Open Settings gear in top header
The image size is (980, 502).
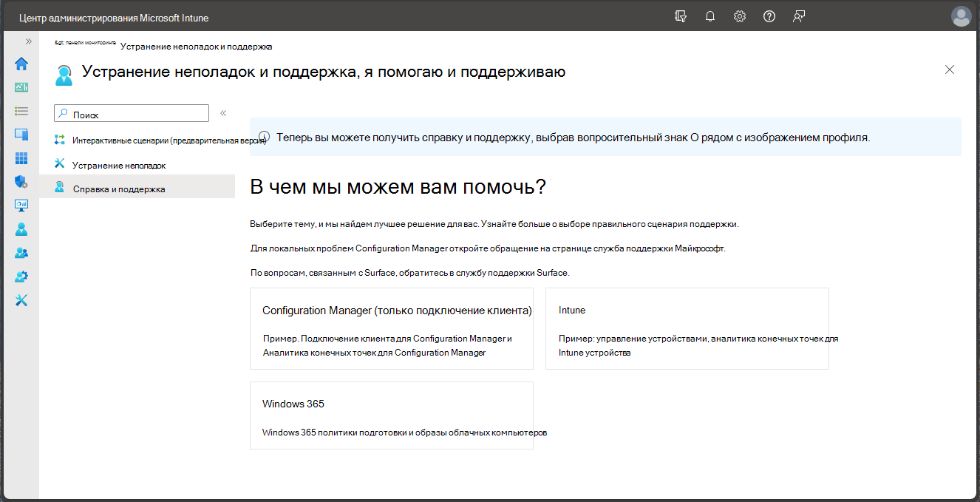point(740,16)
